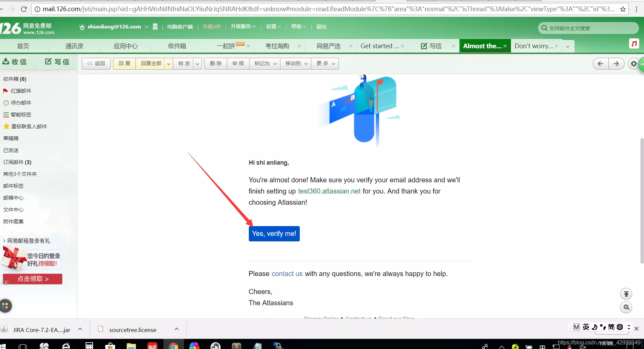
Task: Expand the reply-all (回复全部) arrow dropdown
Action: pos(169,63)
